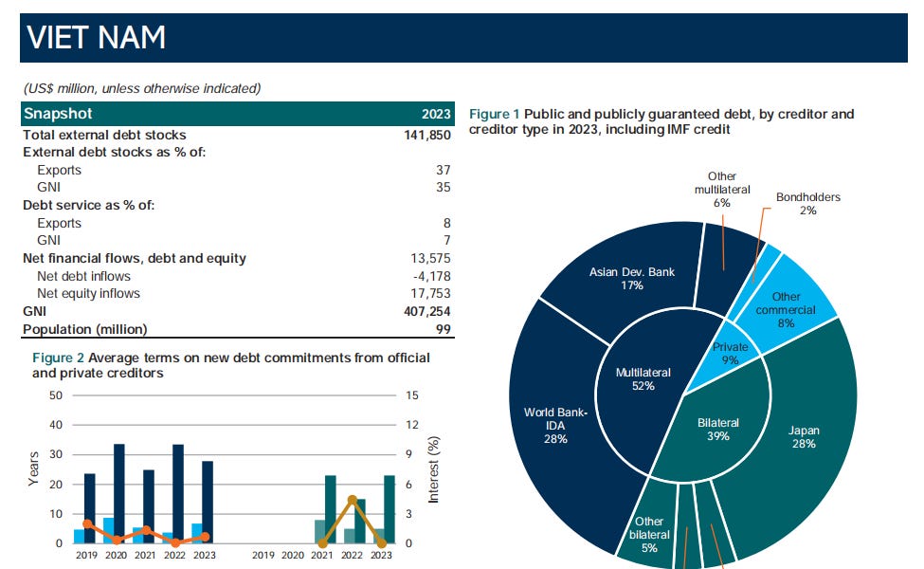Image resolution: width=924 pixels, height=569 pixels.
Task: Click the Years axis label
Action: 33,468
